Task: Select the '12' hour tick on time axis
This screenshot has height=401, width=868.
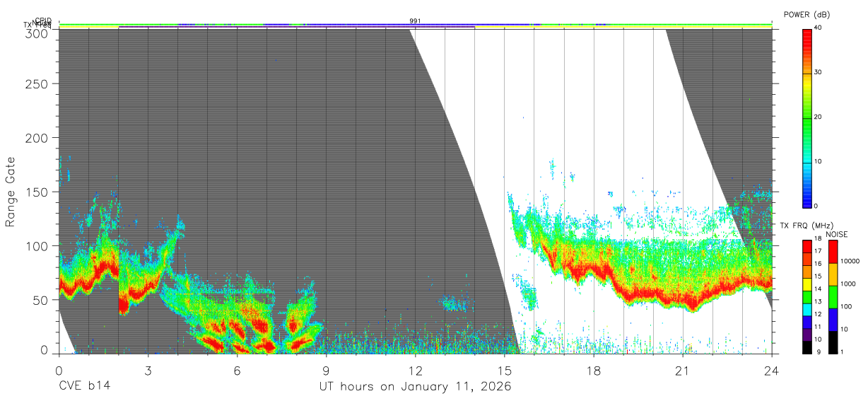Action: [415, 370]
